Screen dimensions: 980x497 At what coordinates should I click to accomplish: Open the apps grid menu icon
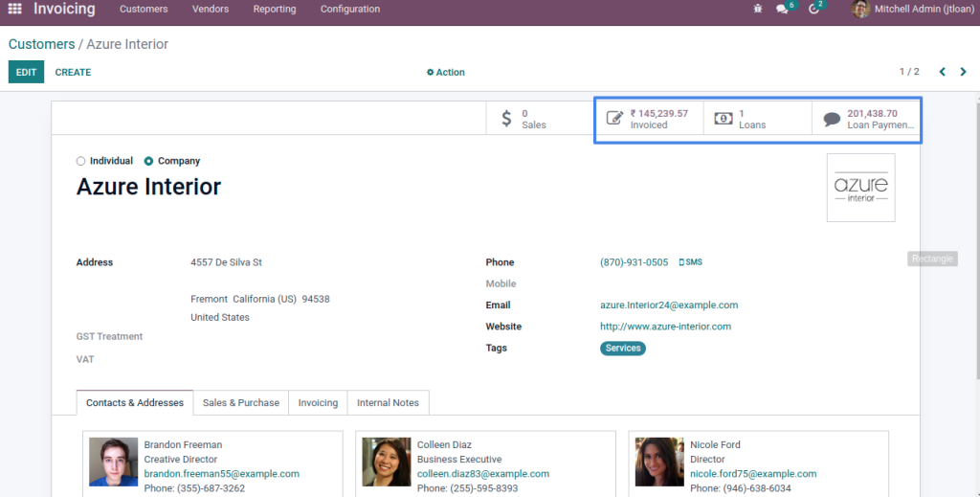tap(15, 9)
